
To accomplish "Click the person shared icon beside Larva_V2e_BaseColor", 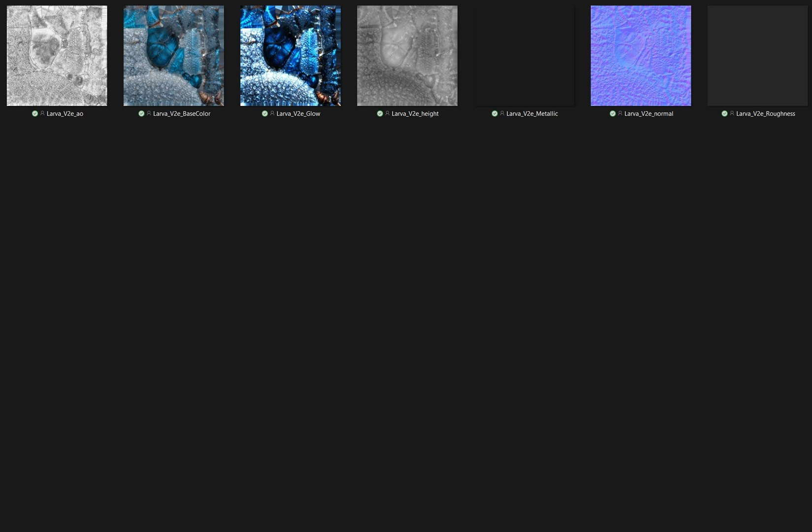I will click(x=149, y=113).
